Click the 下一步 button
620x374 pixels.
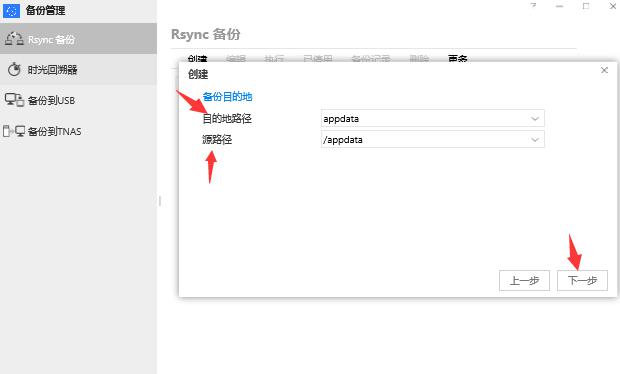click(582, 281)
